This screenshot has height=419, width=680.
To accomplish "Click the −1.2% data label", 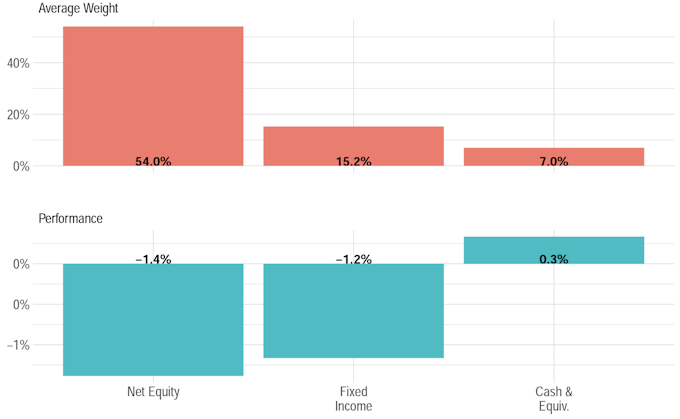I will point(353,259).
